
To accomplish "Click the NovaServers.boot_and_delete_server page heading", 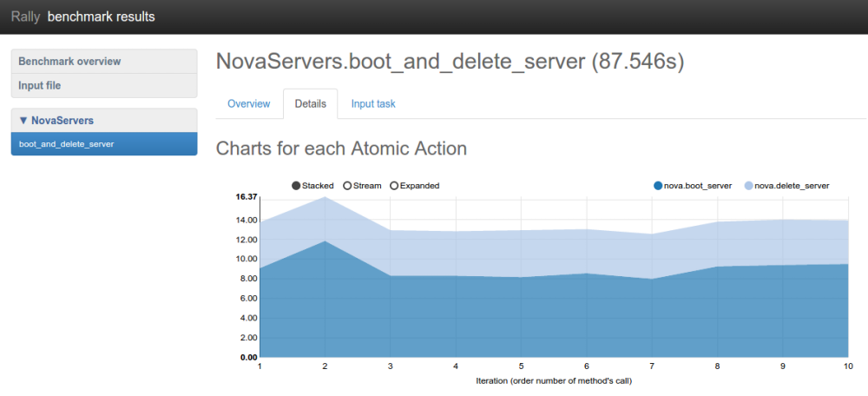I will pyautogui.click(x=450, y=62).
